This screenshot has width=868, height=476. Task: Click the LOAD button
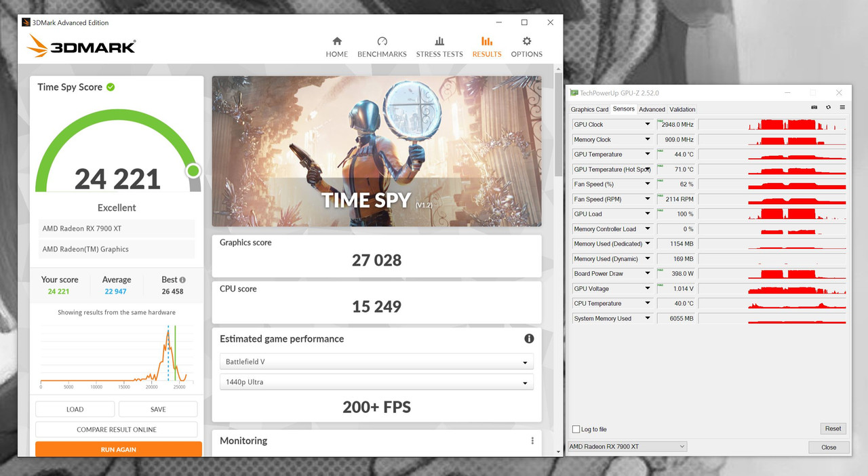(x=75, y=410)
